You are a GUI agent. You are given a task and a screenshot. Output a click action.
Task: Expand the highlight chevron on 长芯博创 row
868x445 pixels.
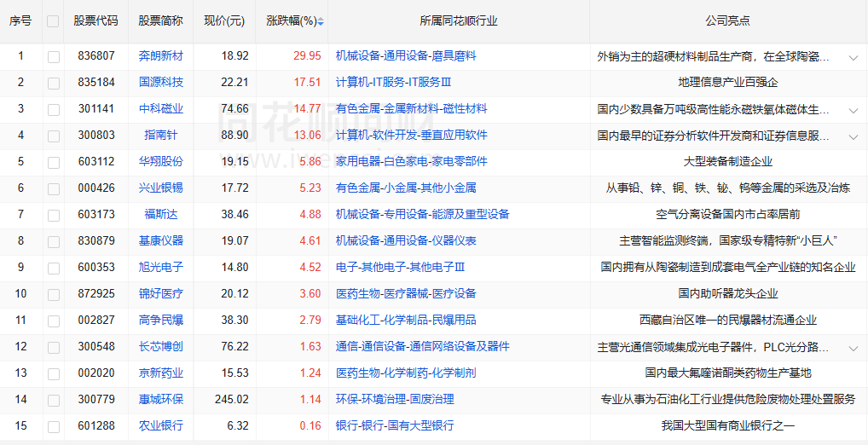853,349
